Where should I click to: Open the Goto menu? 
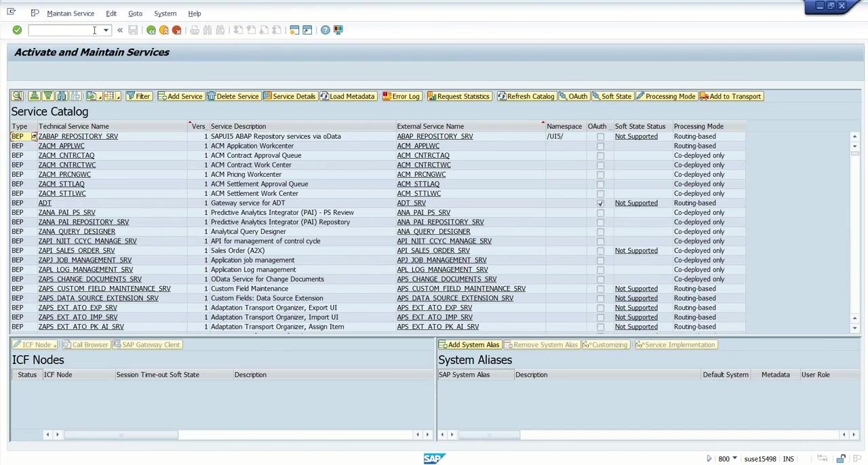[135, 14]
